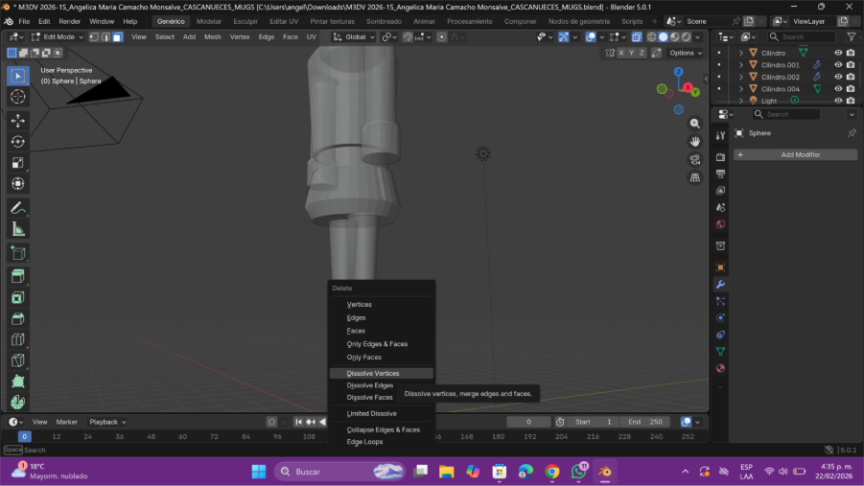Switch to the Modelar workspace tab
The height and width of the screenshot is (486, 864).
coord(209,21)
